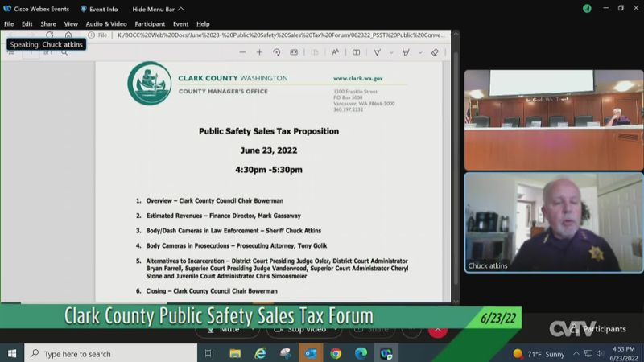Viewport: 644px width, 362px height.
Task: Collapse the menu bar with Hide Menu Bar
Action: (x=159, y=9)
